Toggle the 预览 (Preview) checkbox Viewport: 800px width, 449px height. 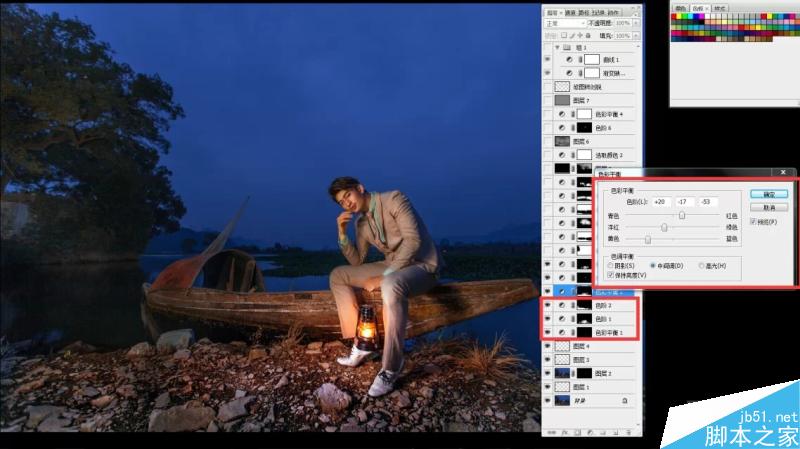click(753, 222)
